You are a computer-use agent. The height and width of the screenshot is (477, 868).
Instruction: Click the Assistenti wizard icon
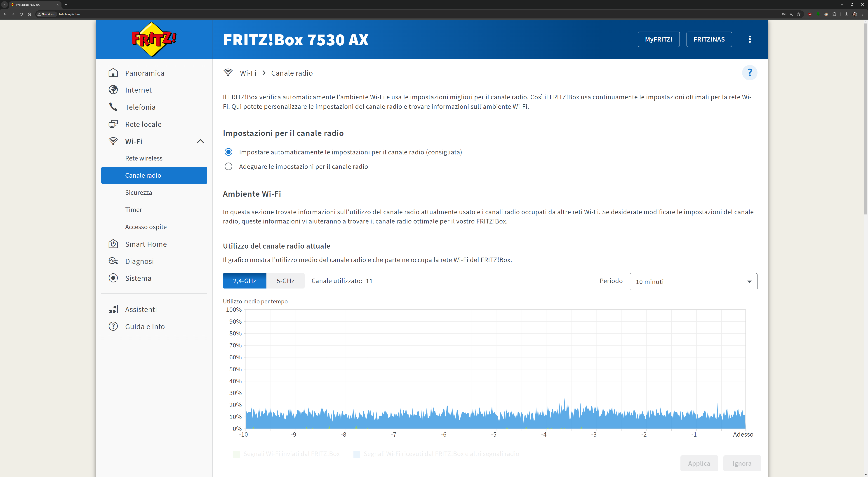[113, 309]
